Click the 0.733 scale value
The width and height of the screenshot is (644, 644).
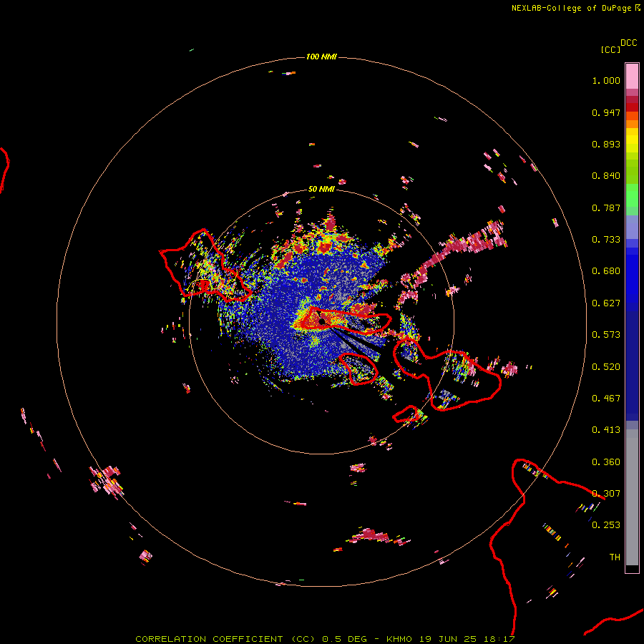(606, 240)
